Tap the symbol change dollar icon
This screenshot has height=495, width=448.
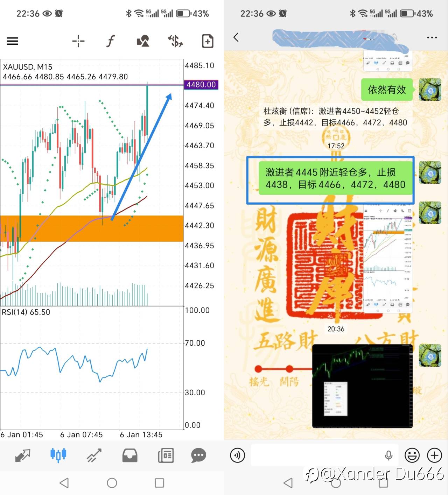(175, 41)
